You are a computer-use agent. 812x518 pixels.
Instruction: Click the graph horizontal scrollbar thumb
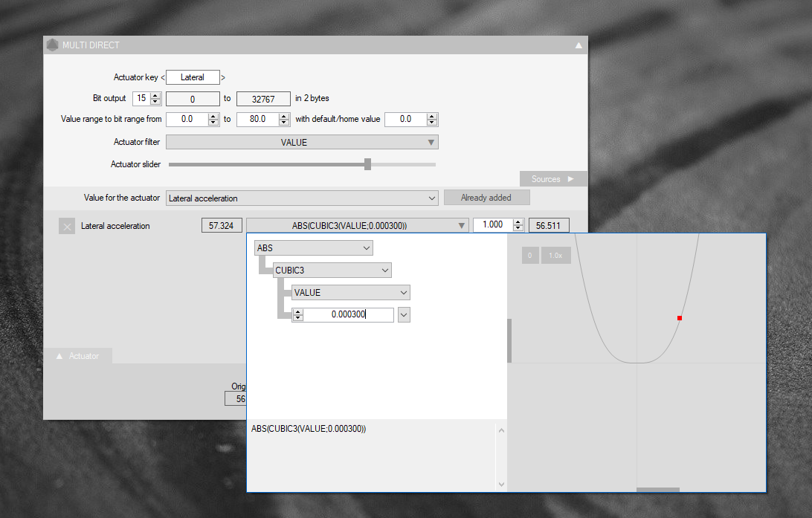coord(657,490)
